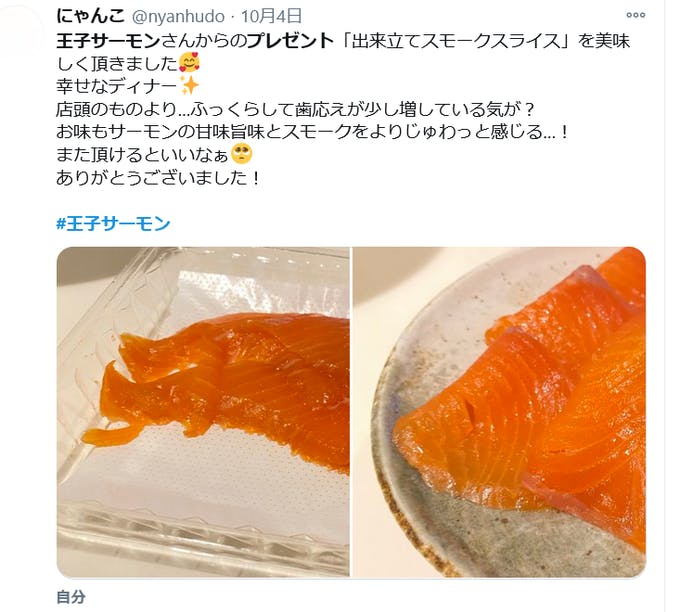Open the tweet's more options ellipsis
The width and height of the screenshot is (680, 612).
635,15
